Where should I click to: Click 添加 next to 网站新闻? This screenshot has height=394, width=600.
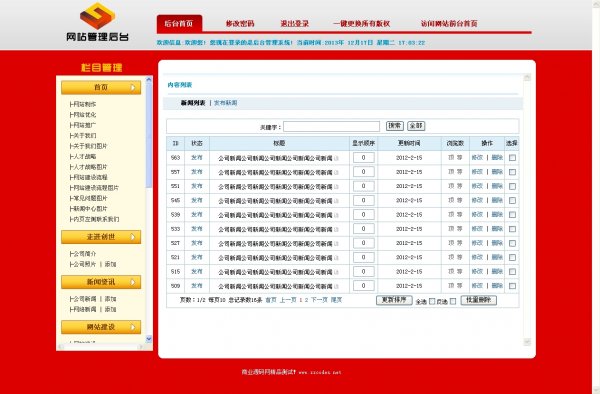[110, 309]
